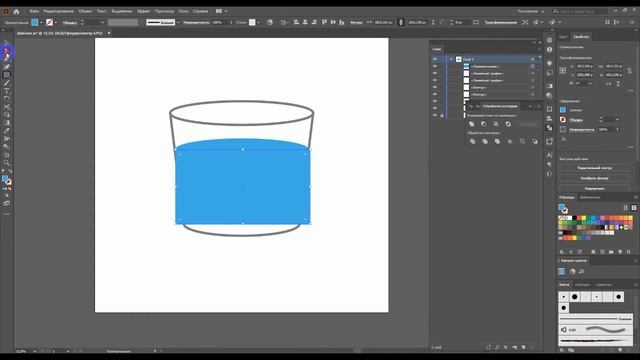Click the stroke swatch in the Properties panel
This screenshot has width=640, height=360.
[563, 120]
